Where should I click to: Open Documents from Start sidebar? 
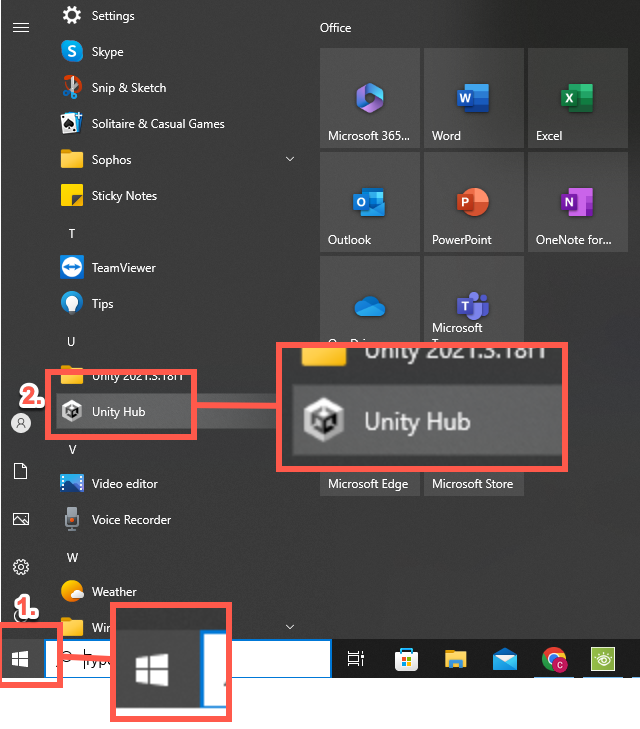21,471
